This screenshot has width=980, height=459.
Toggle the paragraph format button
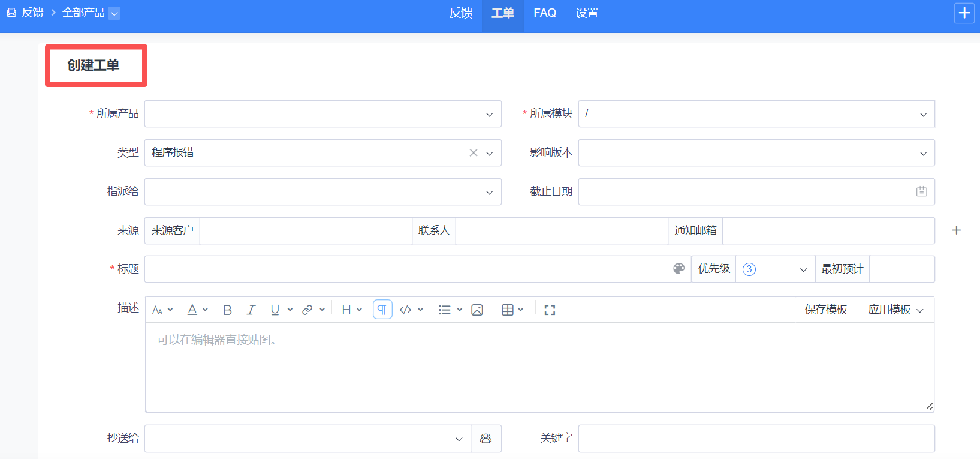click(382, 310)
